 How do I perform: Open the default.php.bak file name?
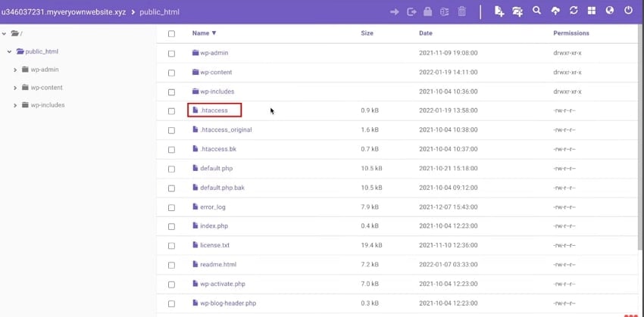[x=222, y=188]
